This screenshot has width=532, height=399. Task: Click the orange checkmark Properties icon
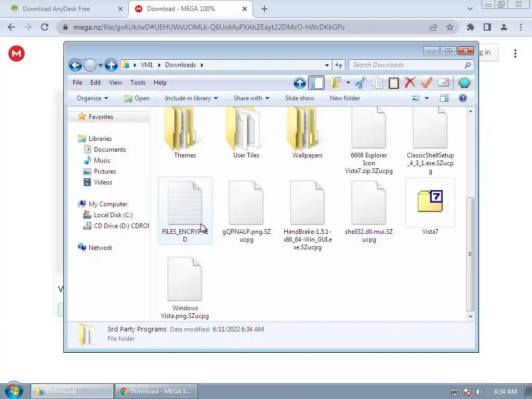tap(427, 83)
